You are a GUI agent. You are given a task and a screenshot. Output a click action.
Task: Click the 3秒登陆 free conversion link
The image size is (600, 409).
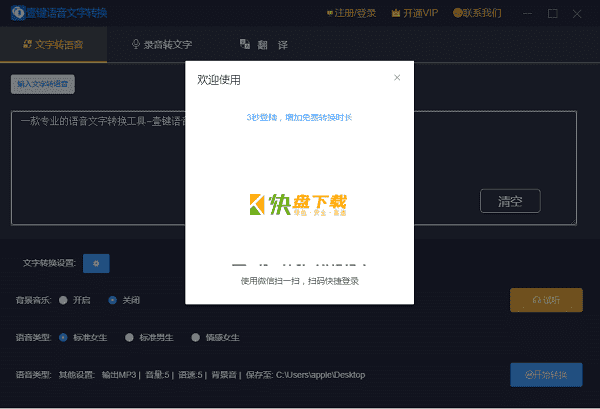[x=299, y=117]
